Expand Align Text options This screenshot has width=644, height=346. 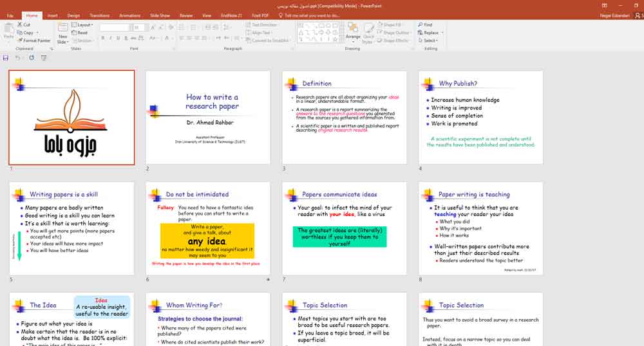click(260, 32)
